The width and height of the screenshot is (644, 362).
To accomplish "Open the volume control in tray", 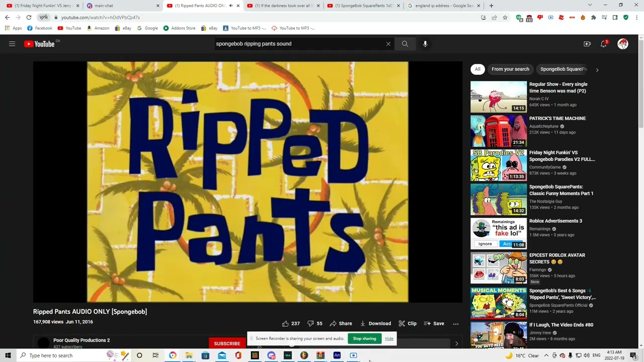I will tap(587, 355).
